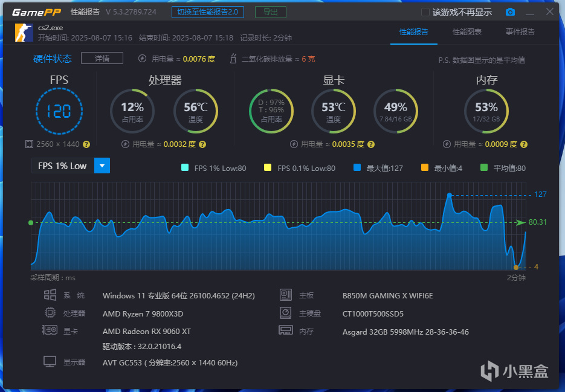Toggle FPS 0.1% Low yellow legend
565x392 pixels.
click(267, 167)
